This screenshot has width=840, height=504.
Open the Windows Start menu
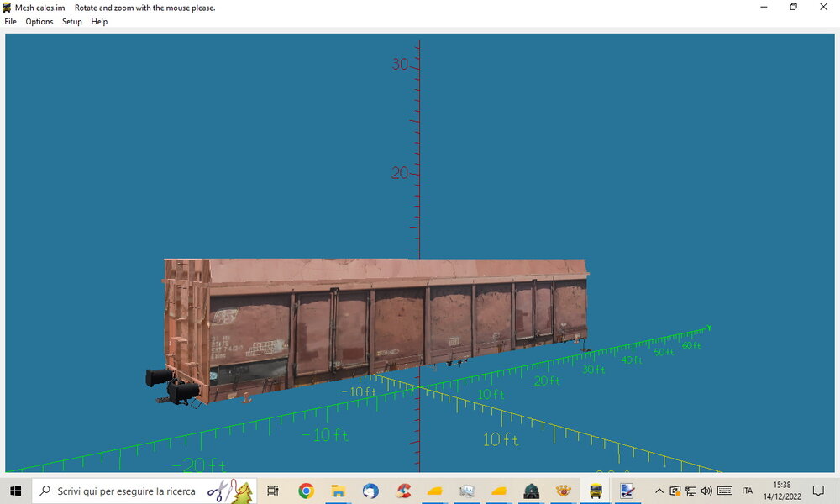click(x=15, y=491)
